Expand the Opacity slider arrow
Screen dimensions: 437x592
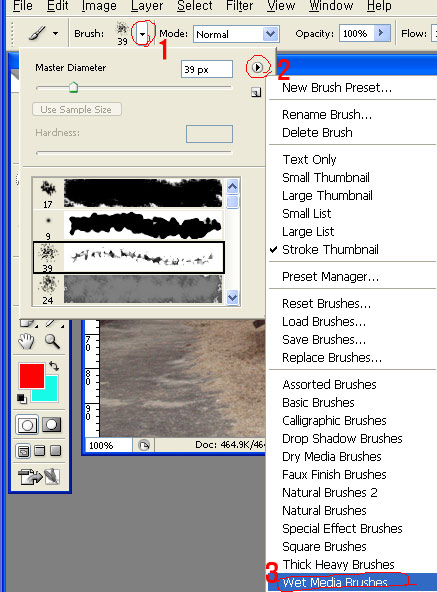pos(381,33)
